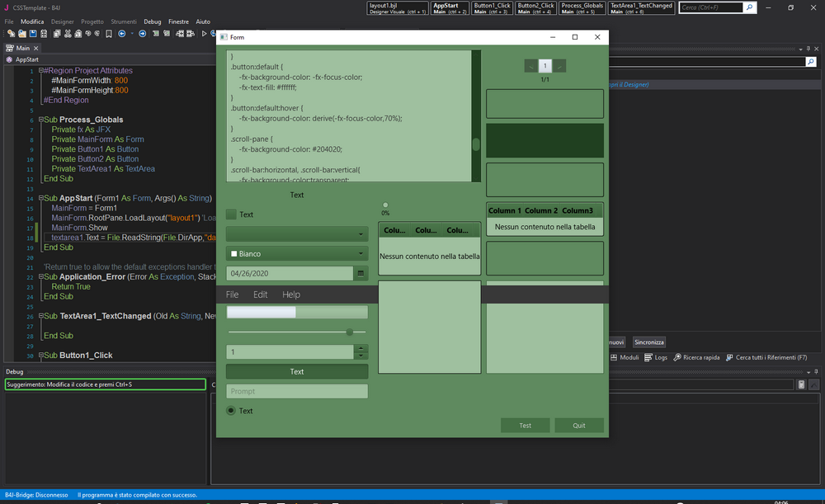Expand the empty combo box above Bianco
Screen dimensions: 825x504
point(297,234)
